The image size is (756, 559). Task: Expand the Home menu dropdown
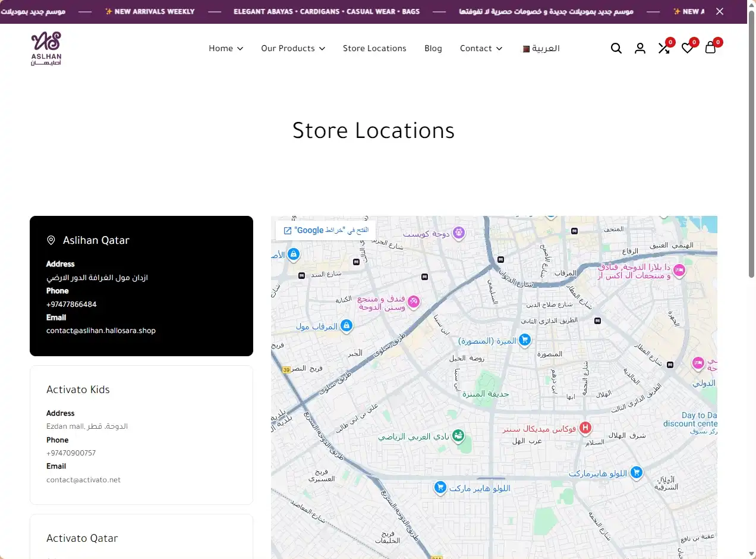tap(226, 48)
